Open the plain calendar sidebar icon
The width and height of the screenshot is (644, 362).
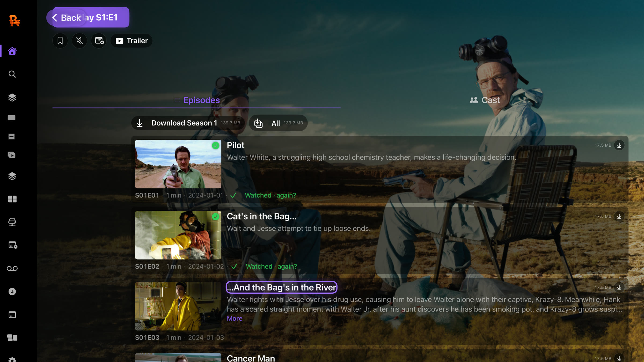coord(12,315)
